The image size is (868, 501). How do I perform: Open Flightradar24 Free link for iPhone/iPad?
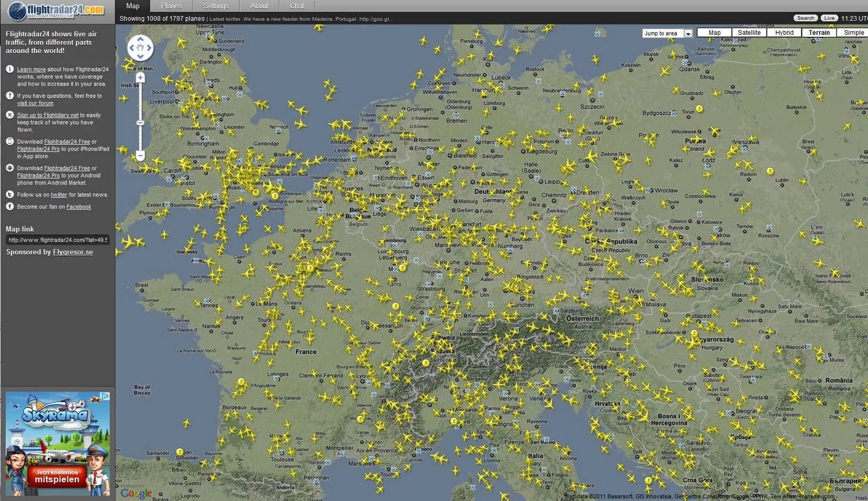click(67, 142)
